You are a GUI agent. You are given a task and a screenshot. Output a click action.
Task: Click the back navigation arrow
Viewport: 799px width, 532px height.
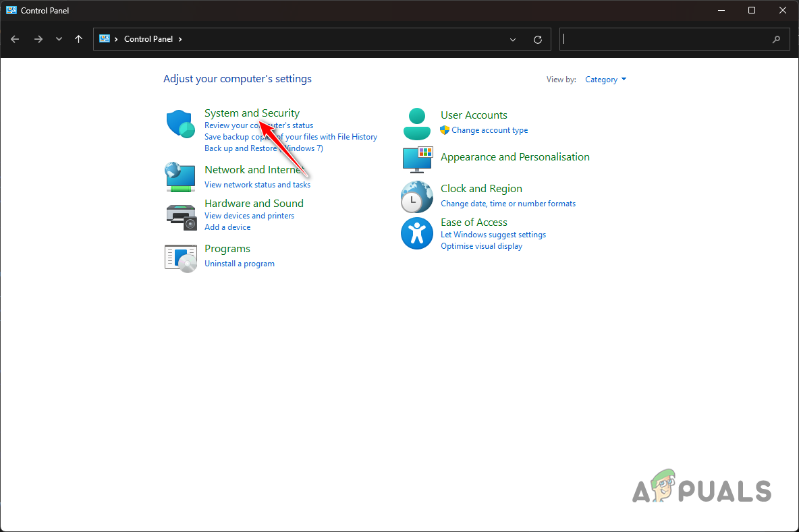15,39
